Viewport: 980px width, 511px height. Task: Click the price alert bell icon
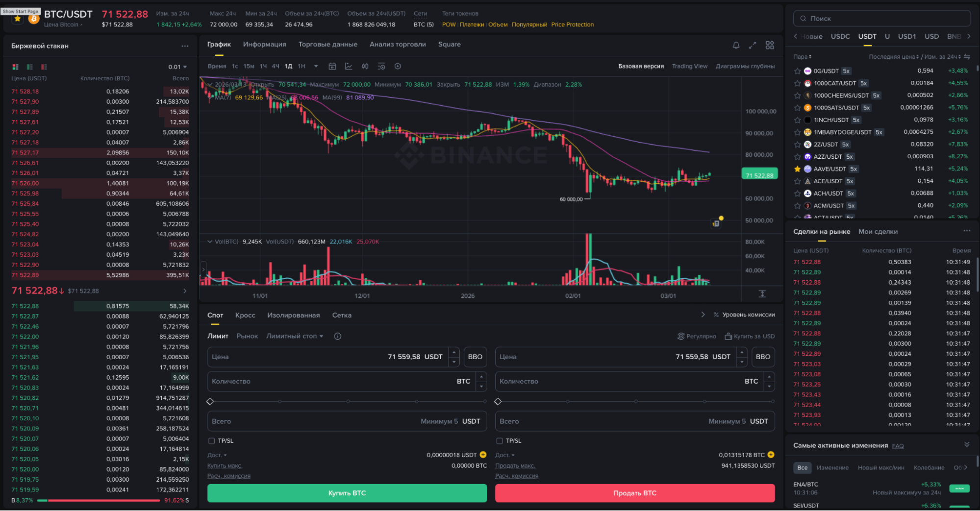coord(736,45)
